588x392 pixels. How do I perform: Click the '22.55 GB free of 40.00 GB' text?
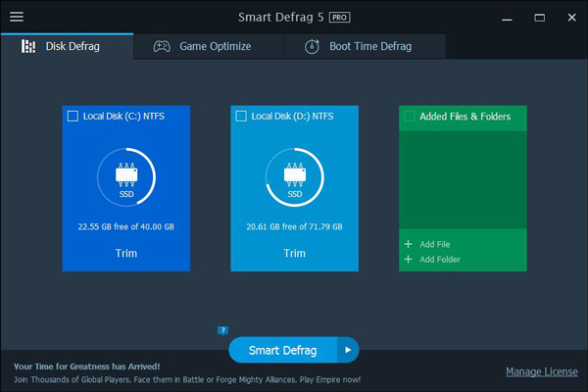pos(126,226)
